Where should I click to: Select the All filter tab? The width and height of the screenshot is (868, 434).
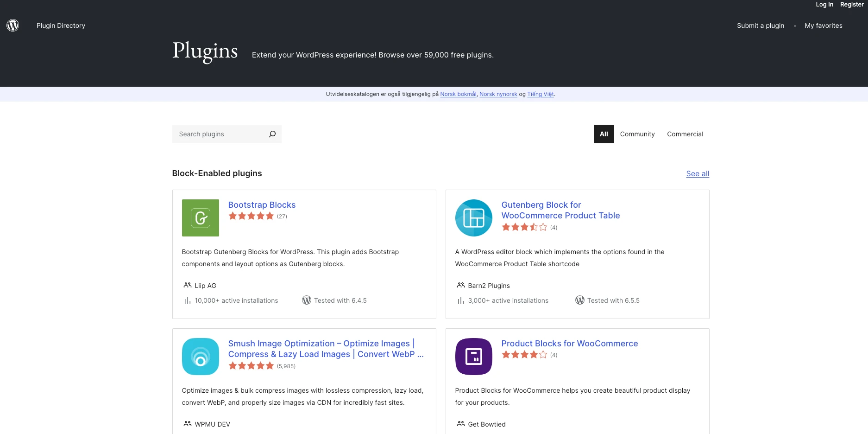tap(604, 134)
